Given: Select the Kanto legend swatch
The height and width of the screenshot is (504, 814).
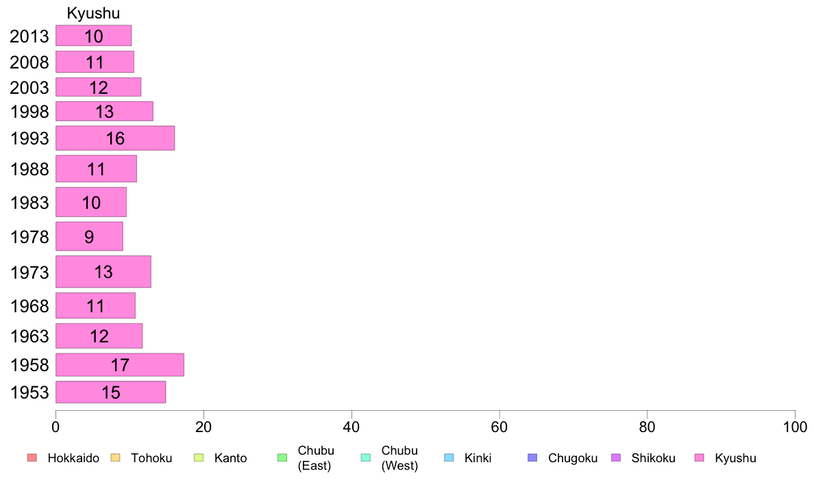Looking at the screenshot, I should point(198,457).
